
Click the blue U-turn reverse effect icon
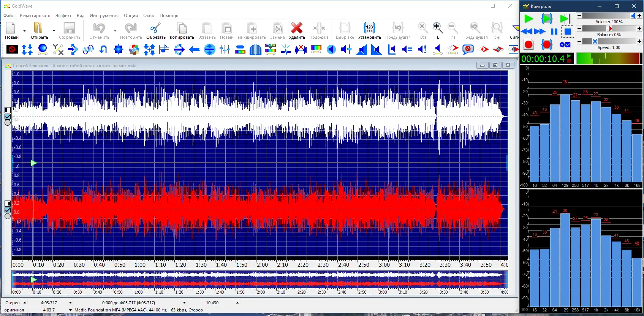click(103, 49)
